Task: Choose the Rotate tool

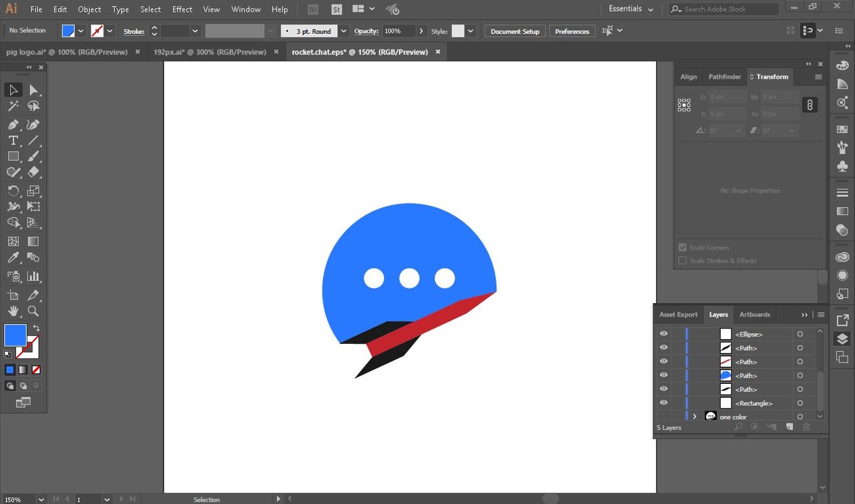Action: [x=13, y=191]
